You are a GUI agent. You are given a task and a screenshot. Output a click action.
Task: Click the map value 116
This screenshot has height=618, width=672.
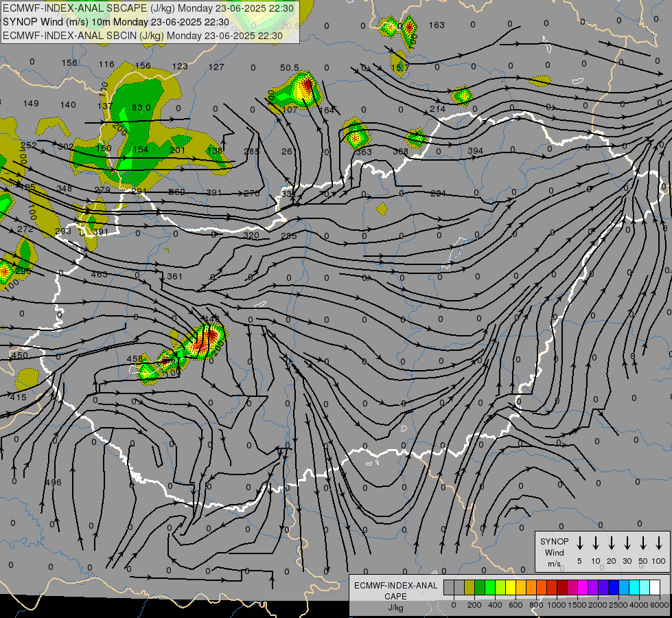coord(106,65)
